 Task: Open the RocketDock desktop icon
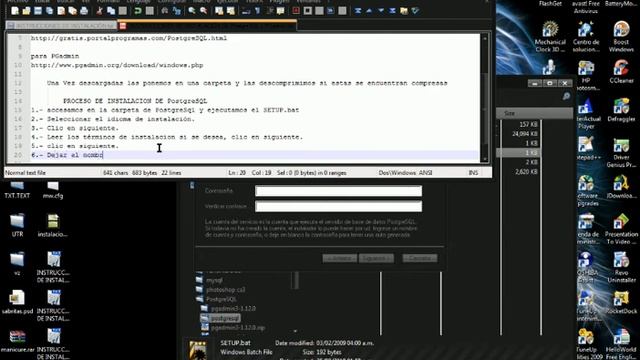point(621,302)
